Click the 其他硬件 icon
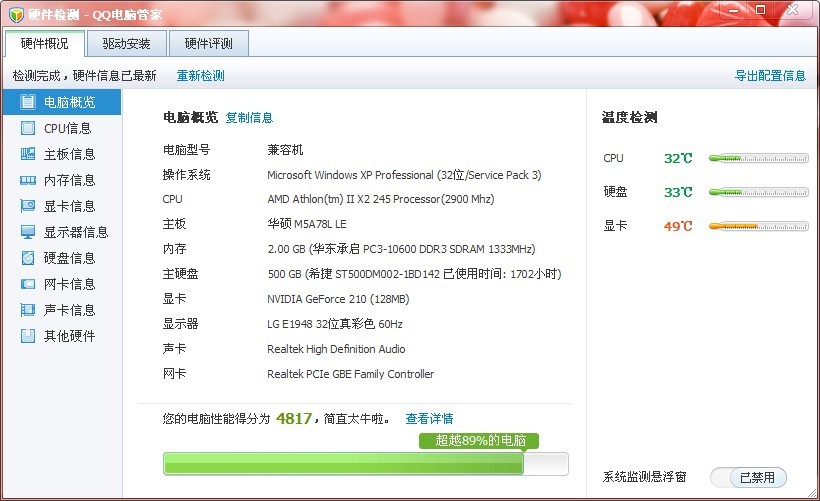This screenshot has width=820, height=501. coord(28,336)
